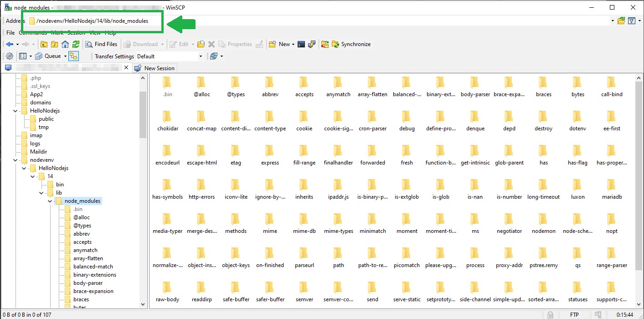Select the App2 folder in tree
The width and height of the screenshot is (644, 319).
(x=36, y=94)
